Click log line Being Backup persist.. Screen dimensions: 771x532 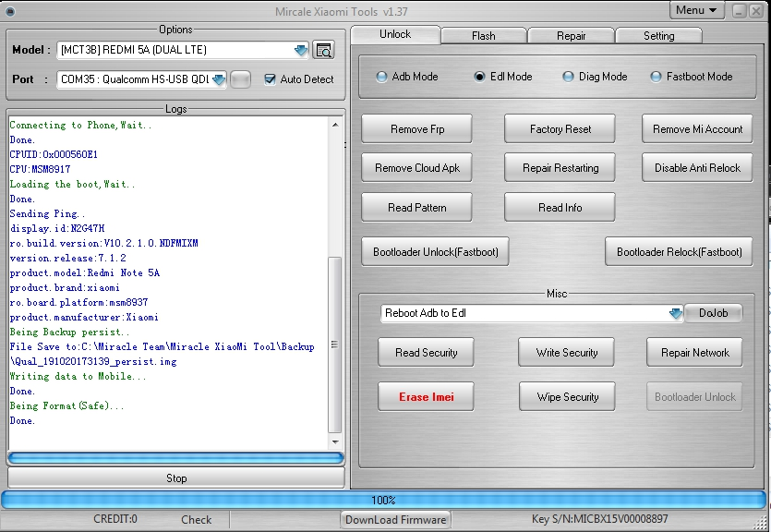pos(70,332)
